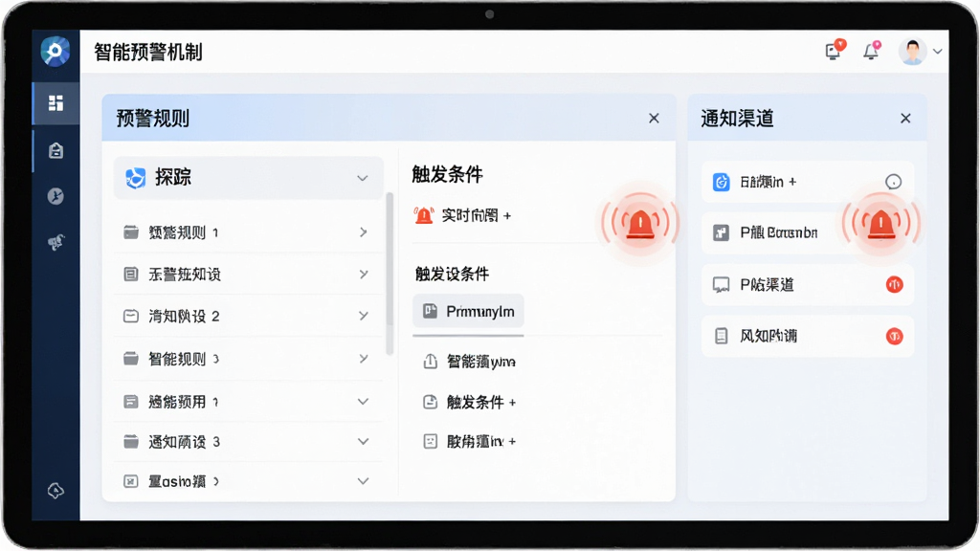Click the last item ending with +
Screen dimensions: 980x551
481,442
